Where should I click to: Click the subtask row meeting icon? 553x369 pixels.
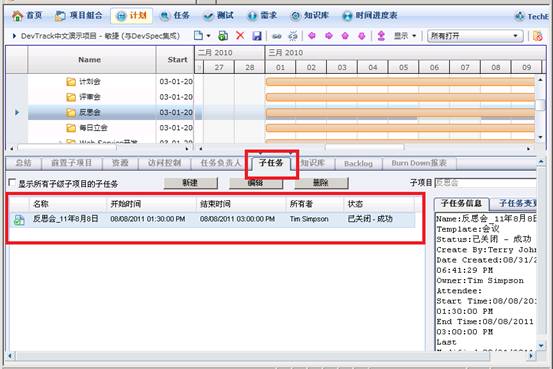(x=19, y=220)
